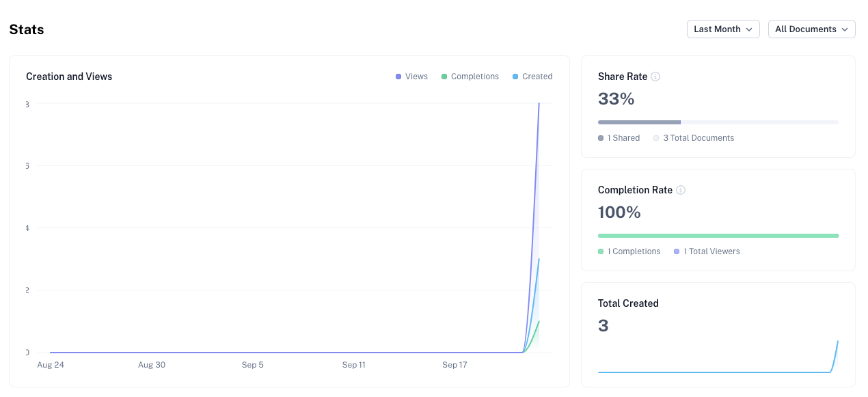
Task: Click the Share Rate progress bar
Action: point(718,122)
